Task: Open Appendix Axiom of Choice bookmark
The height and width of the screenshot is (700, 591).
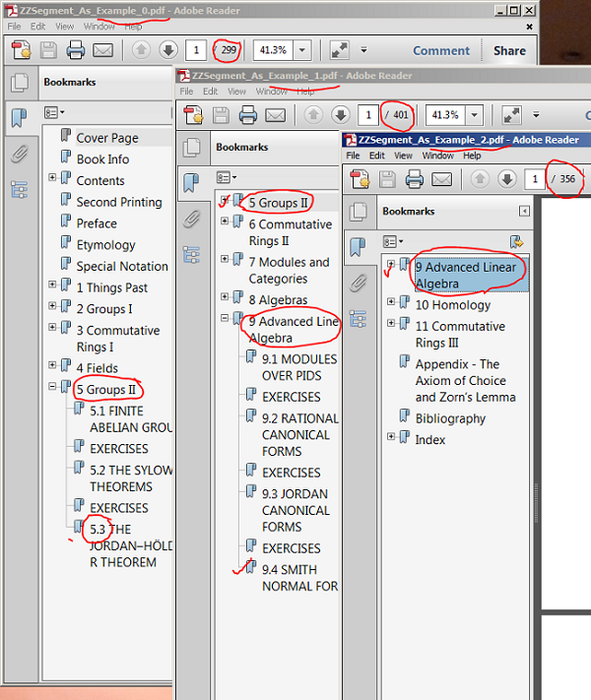Action: [466, 380]
